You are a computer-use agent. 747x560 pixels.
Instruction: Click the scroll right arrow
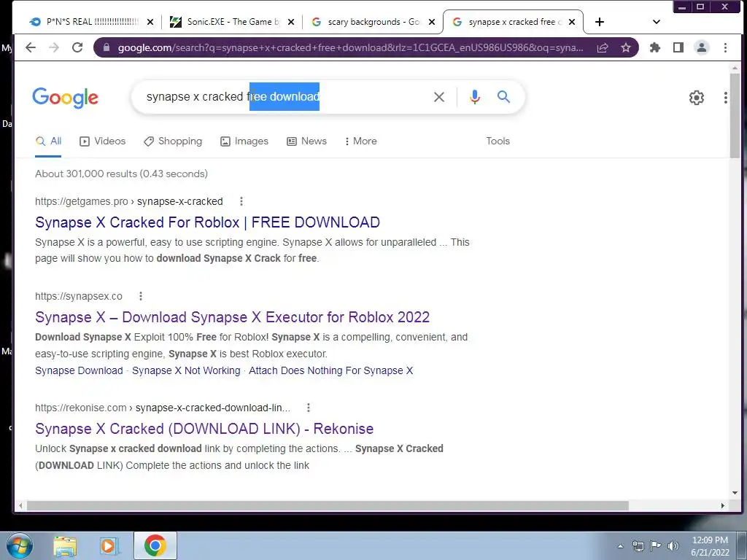(x=723, y=506)
